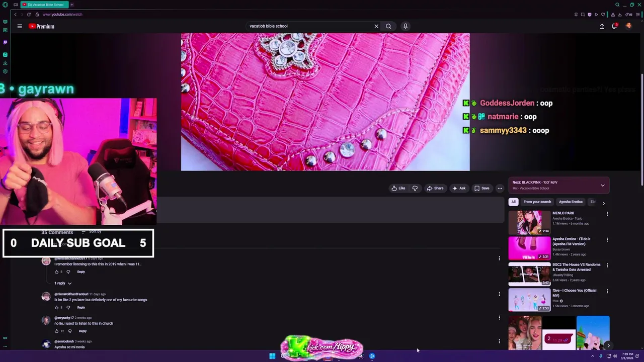Save the video to a playlist

pos(482,188)
